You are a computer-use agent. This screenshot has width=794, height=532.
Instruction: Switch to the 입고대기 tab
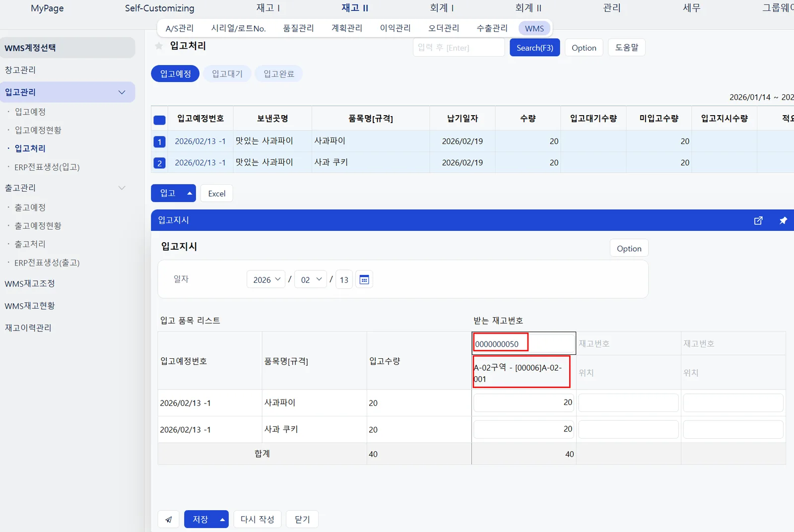click(227, 73)
